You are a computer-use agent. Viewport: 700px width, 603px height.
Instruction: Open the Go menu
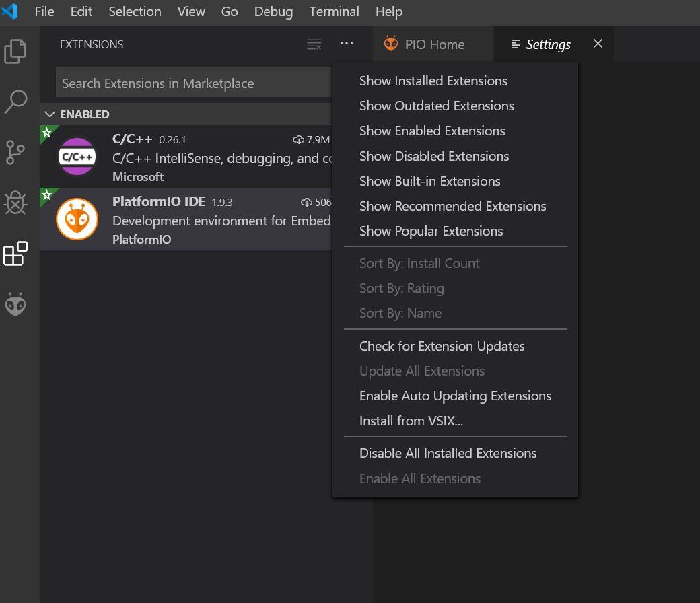[x=230, y=11]
